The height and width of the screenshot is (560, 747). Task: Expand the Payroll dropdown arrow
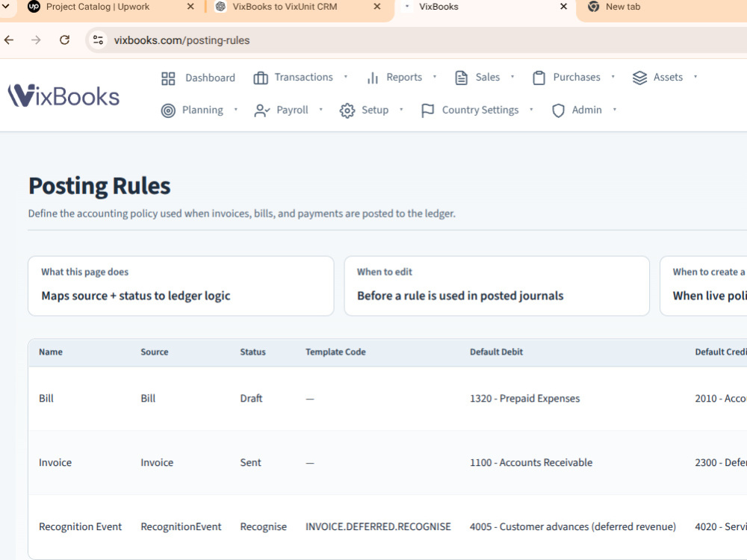click(321, 110)
